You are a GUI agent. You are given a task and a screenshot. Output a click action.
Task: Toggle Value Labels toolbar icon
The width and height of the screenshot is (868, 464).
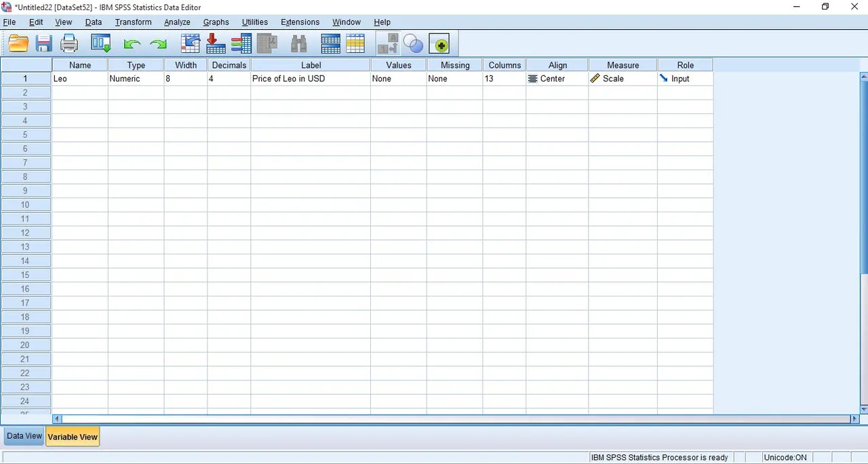click(x=388, y=44)
